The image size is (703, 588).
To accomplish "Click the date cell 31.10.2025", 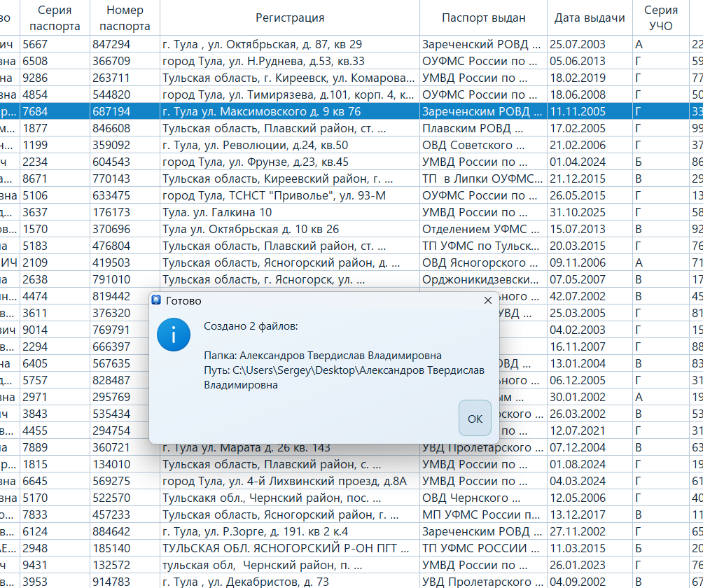I will point(590,212).
